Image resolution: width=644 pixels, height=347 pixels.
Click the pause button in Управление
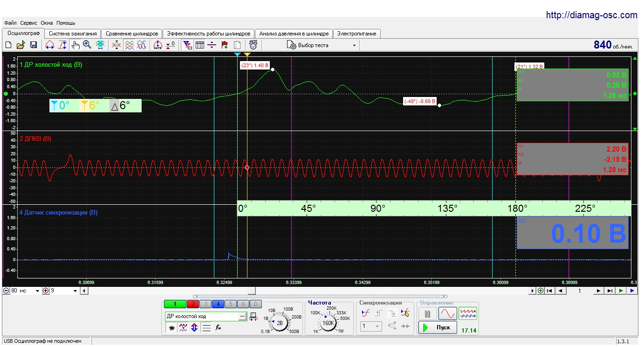(x=427, y=313)
